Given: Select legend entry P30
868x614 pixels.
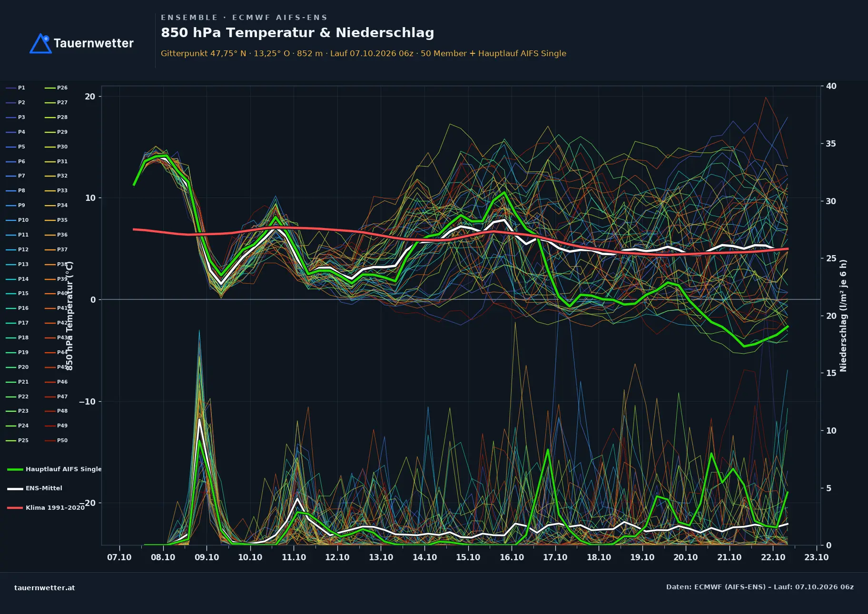Looking at the screenshot, I should pos(56,147).
